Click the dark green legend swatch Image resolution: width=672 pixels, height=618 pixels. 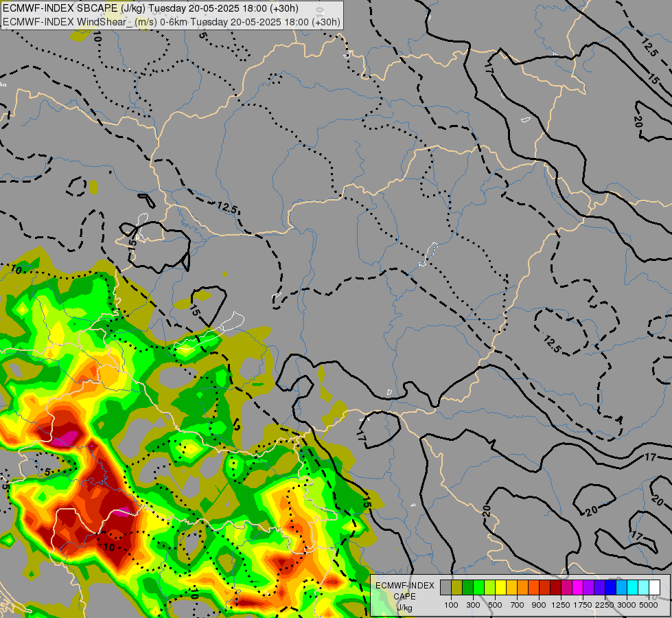tap(468, 587)
